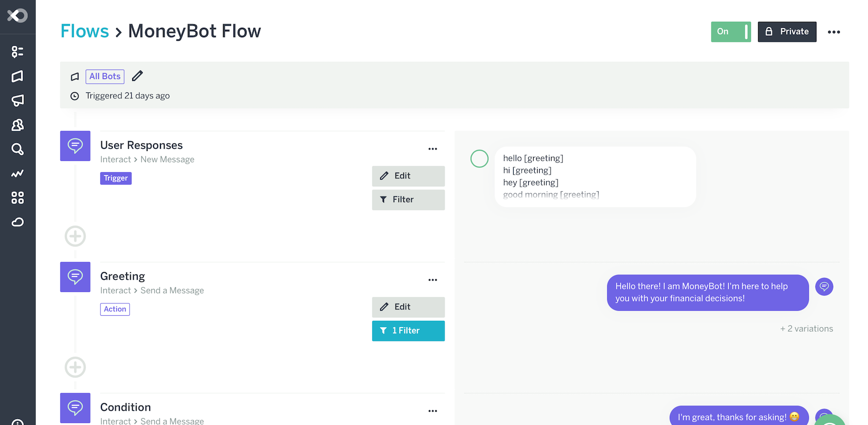This screenshot has height=425, width=868.
Task: Click the Condition purple message icon
Action: 75,408
